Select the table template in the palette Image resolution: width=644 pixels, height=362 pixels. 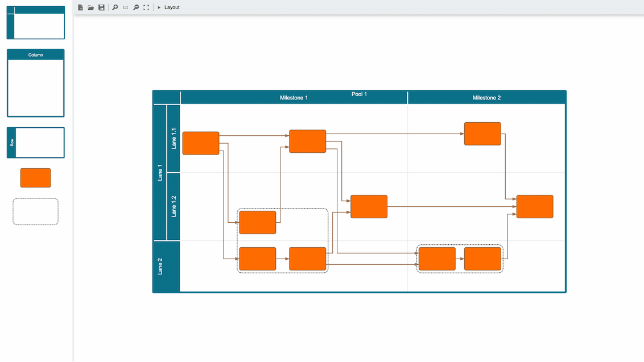(x=35, y=23)
